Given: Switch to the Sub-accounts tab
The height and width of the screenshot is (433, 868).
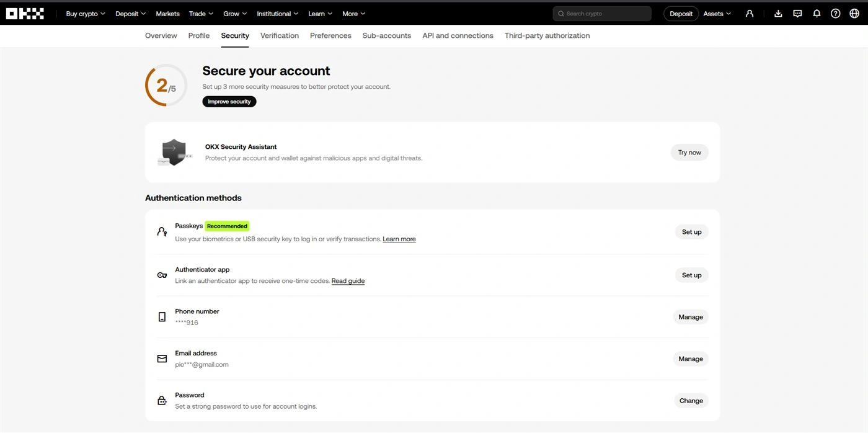Looking at the screenshot, I should point(387,35).
